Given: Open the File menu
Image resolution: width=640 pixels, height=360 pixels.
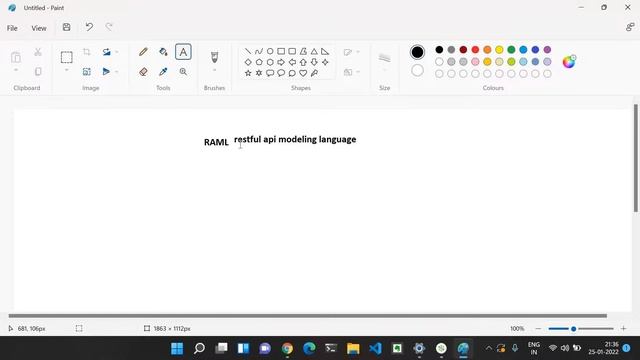Looking at the screenshot, I should 12,28.
